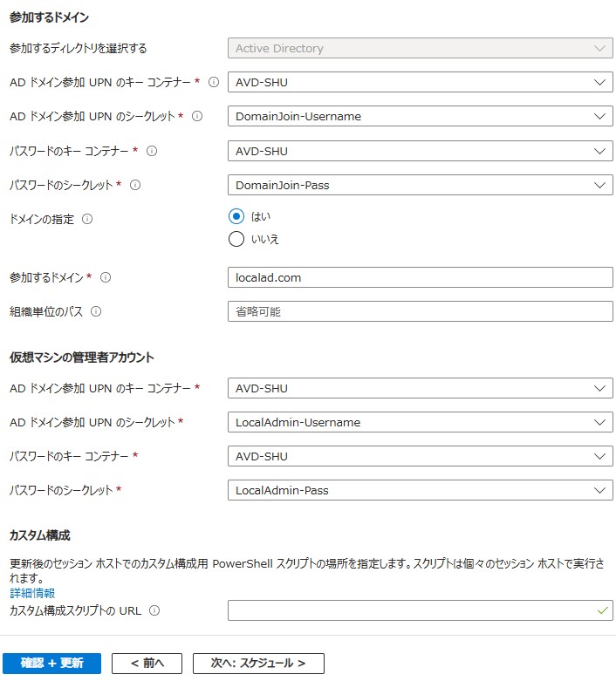Image resolution: width=616 pixels, height=681 pixels.
Task: Click the 確認 + 更新 button
Action: (x=51, y=664)
